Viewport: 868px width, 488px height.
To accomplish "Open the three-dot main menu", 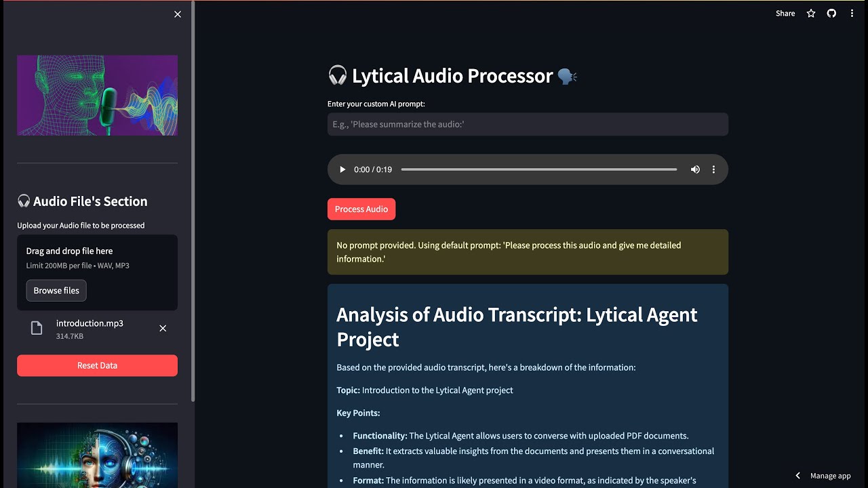I will click(852, 14).
